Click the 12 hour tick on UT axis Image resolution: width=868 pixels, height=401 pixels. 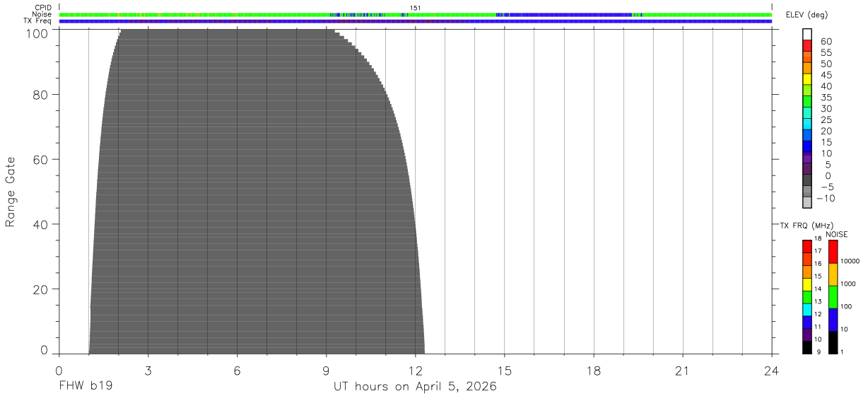tap(416, 371)
